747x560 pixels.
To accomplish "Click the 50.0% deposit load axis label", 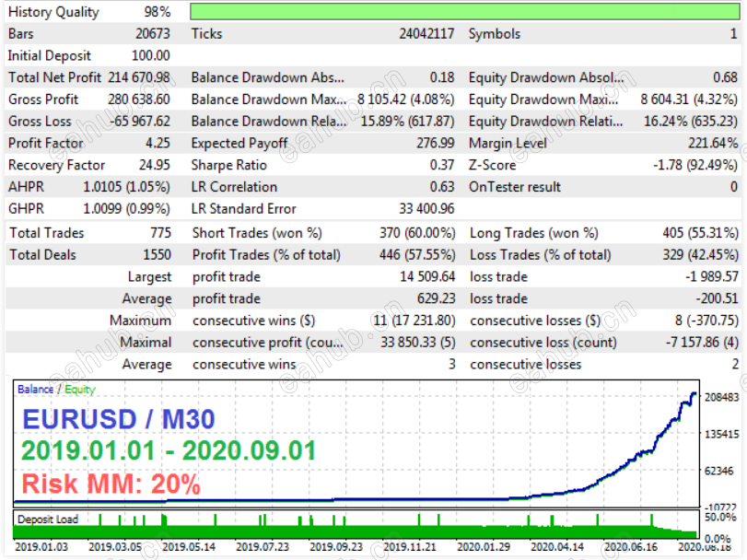I will click(720, 517).
